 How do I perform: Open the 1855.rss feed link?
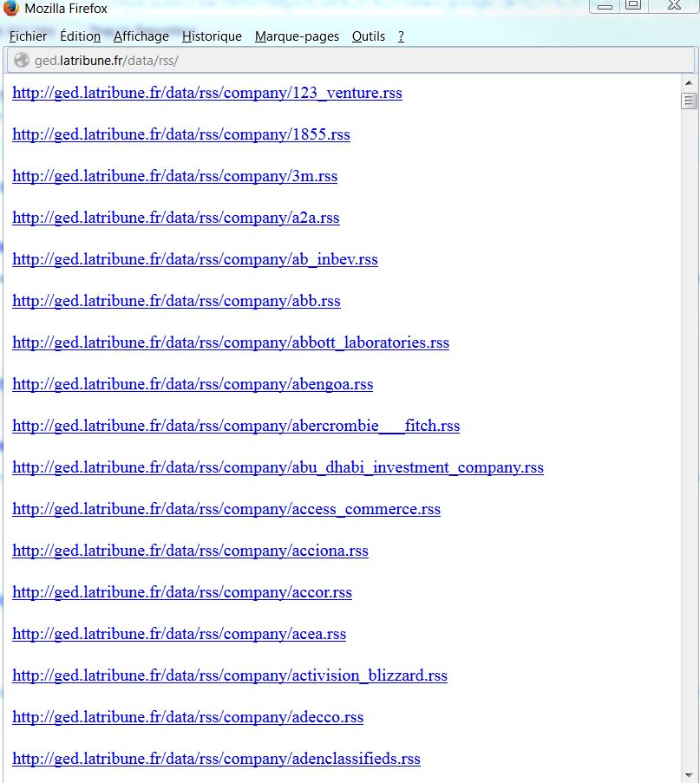(x=181, y=134)
